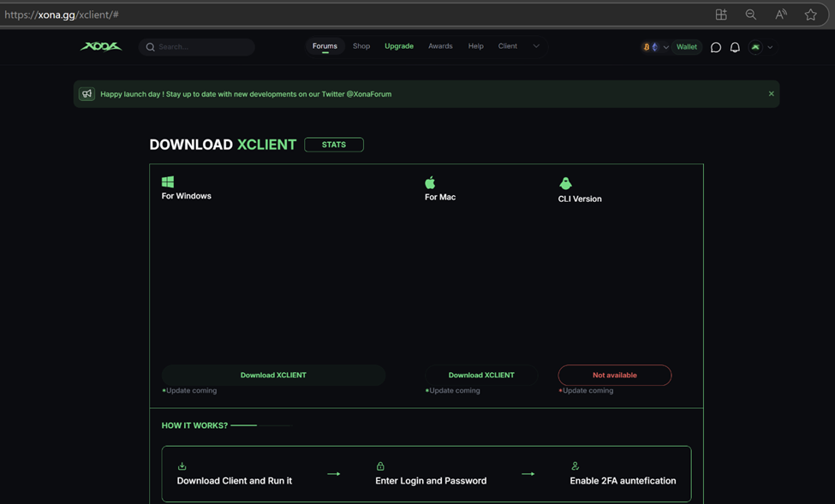Click the Bitcoin currency icon
The image size is (835, 504).
[647, 47]
